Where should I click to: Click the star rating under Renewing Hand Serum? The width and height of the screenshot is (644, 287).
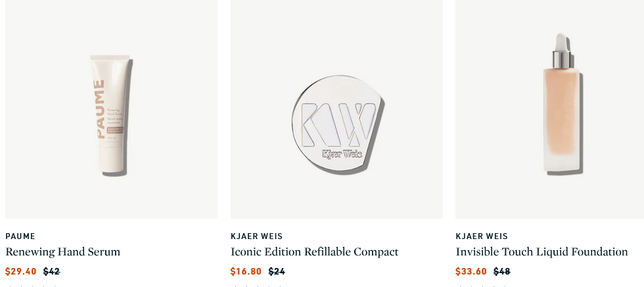tap(32, 286)
